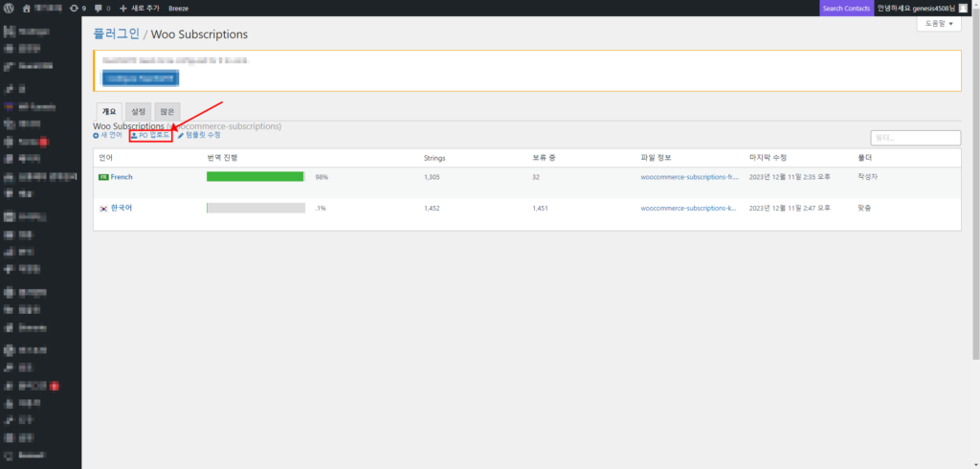Open the 안녕하세요 genesis4508님 account menu
This screenshot has width=980, height=469.
tap(916, 8)
